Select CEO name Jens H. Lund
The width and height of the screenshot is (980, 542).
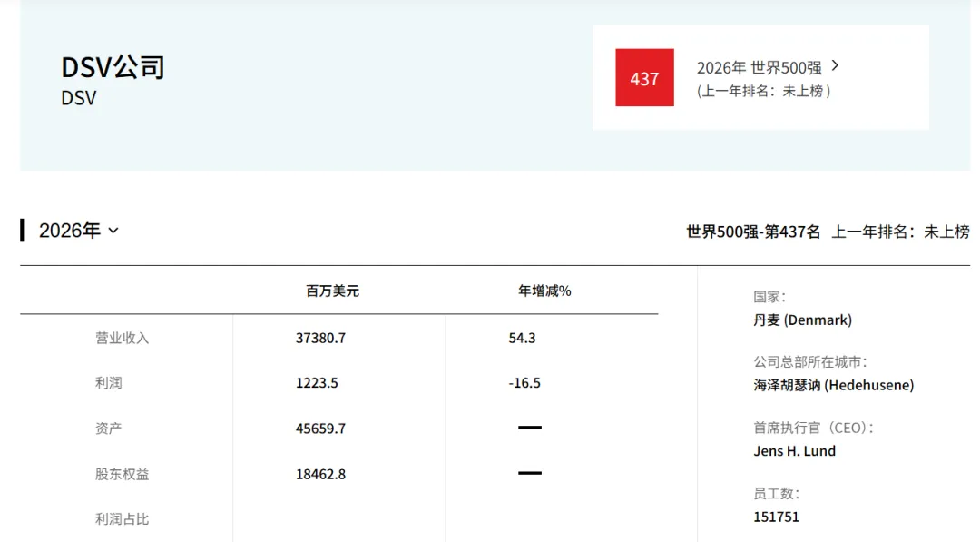pyautogui.click(x=794, y=451)
